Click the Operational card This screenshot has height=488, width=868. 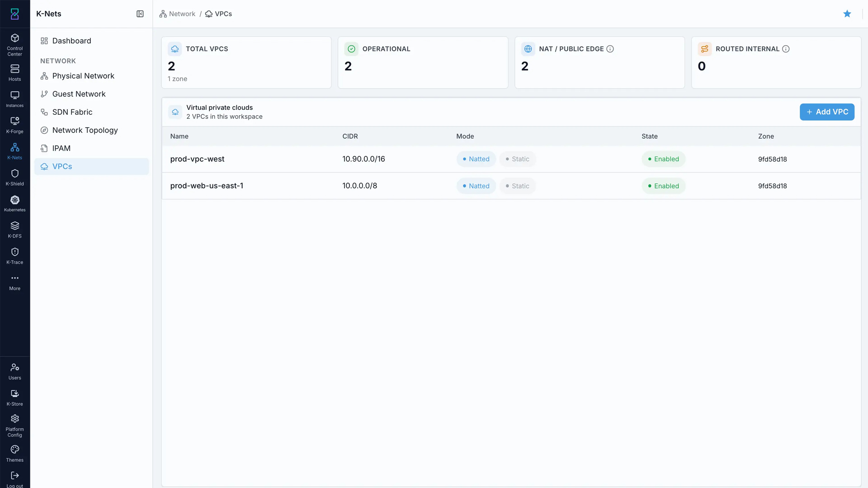423,62
